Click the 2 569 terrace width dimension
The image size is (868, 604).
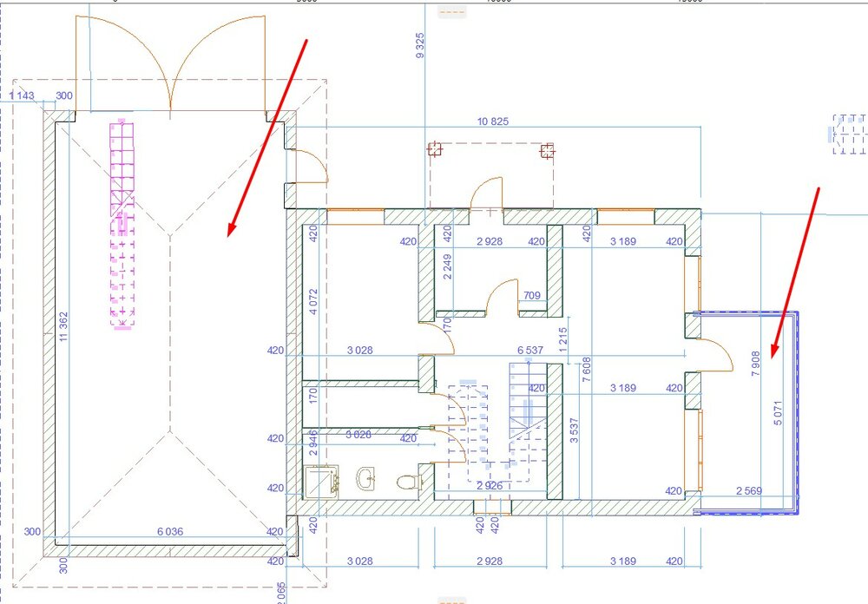click(749, 490)
